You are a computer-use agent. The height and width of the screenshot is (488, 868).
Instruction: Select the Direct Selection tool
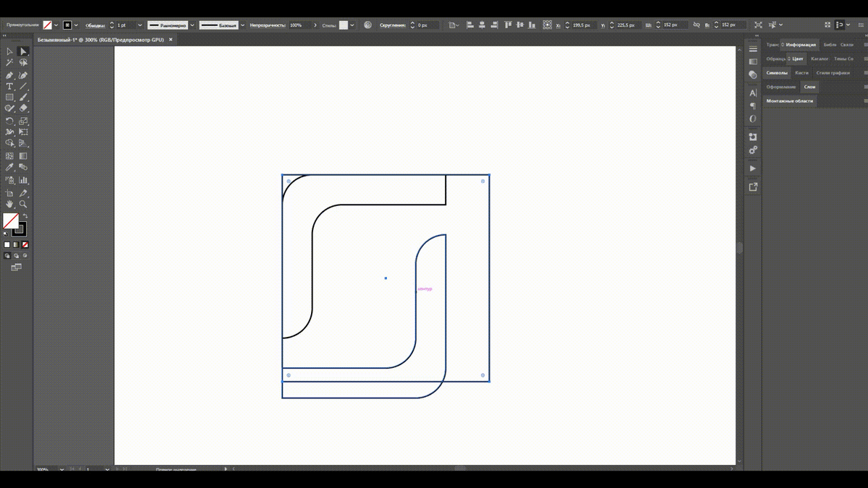[23, 51]
